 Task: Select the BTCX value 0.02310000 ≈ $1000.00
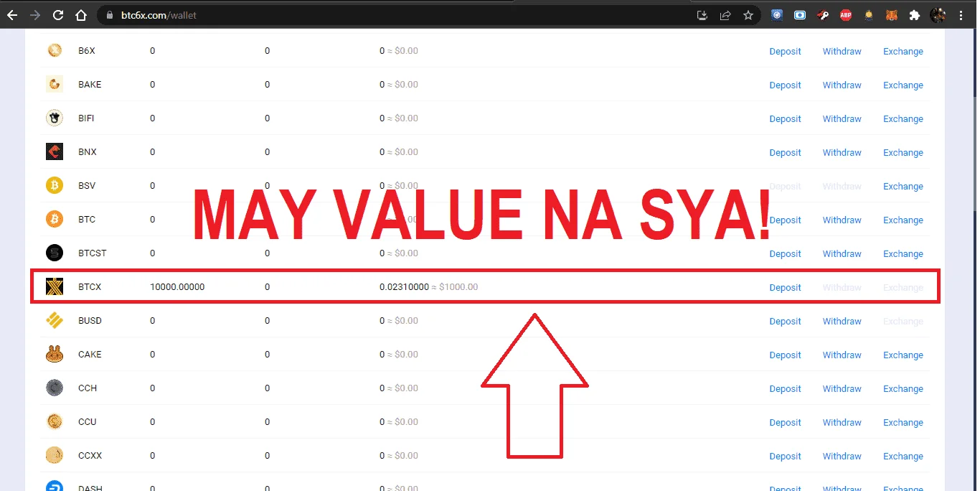(x=428, y=287)
